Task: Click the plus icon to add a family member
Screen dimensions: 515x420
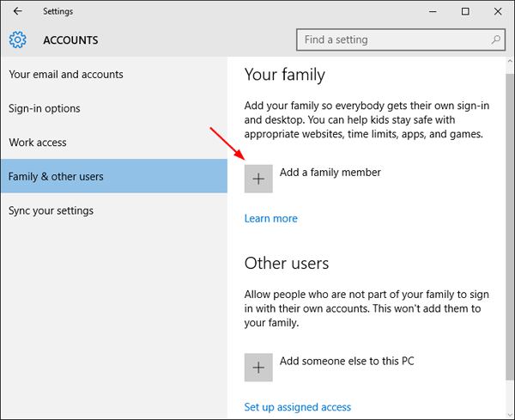Action: point(258,179)
